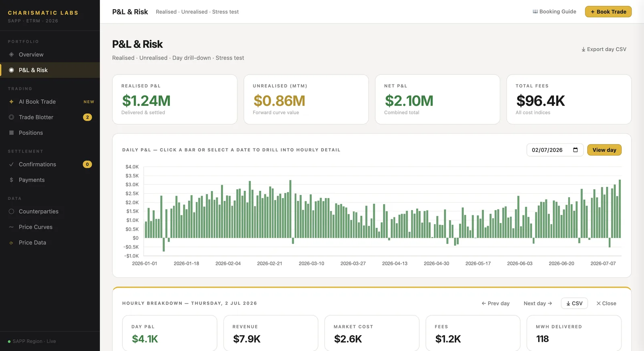Select the Unrealised (MTM) $0.86M card
644x351 pixels.
[x=306, y=99]
